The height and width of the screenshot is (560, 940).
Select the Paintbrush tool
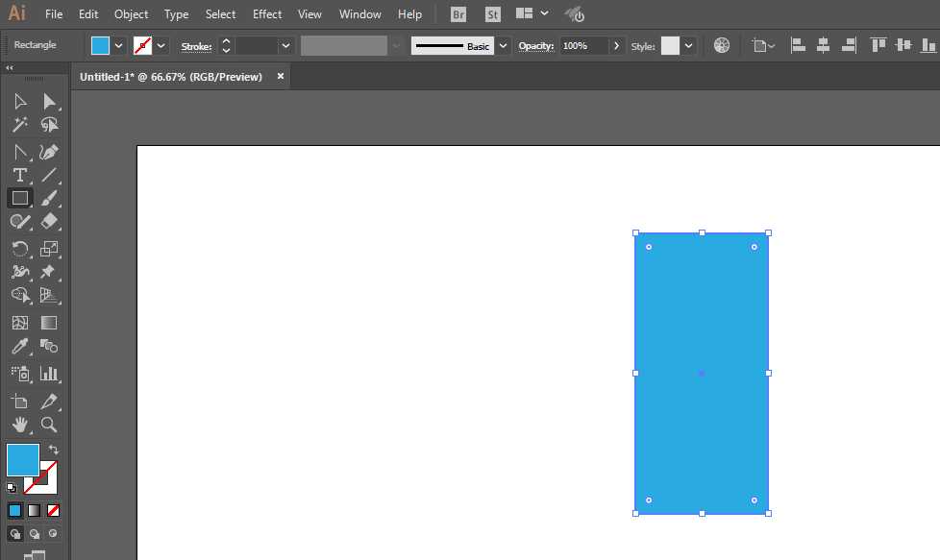49,198
